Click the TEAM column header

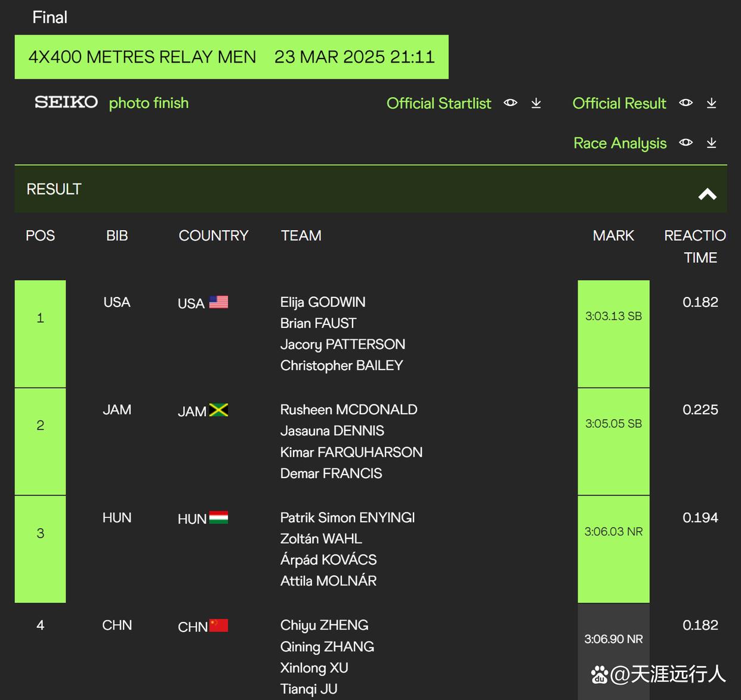301,236
